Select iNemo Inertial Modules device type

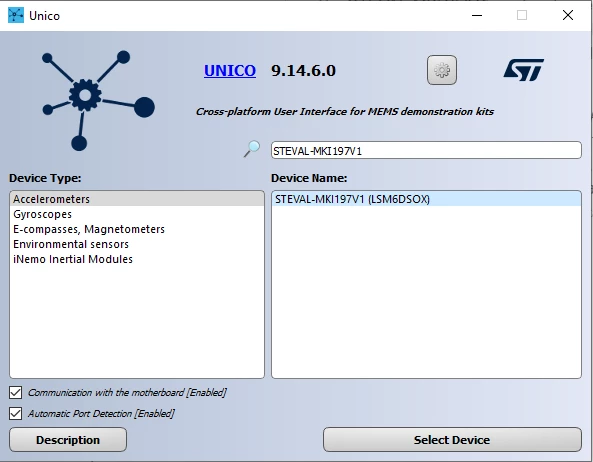click(x=137, y=259)
